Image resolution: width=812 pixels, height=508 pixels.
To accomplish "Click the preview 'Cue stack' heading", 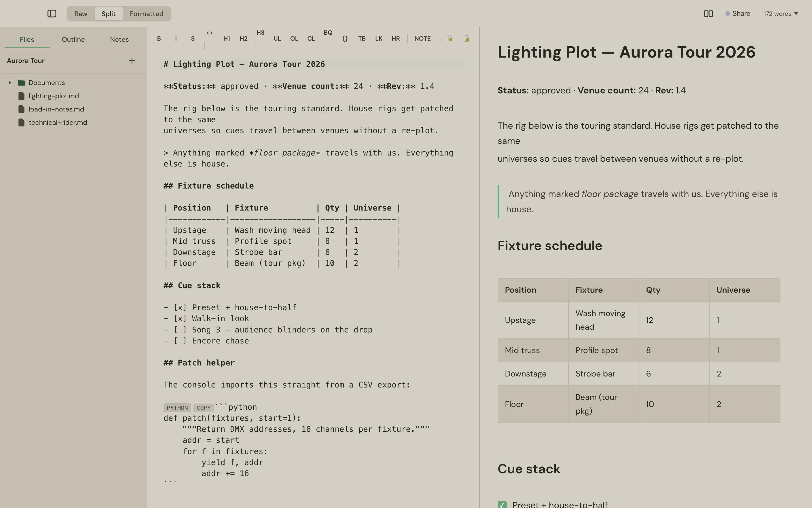I will (x=529, y=469).
